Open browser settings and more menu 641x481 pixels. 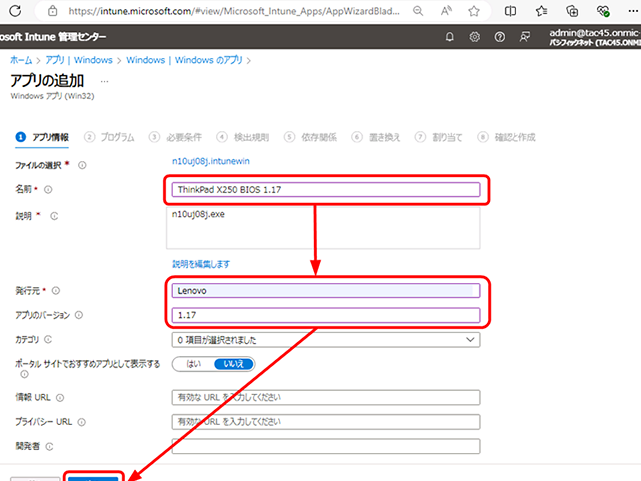tap(633, 11)
